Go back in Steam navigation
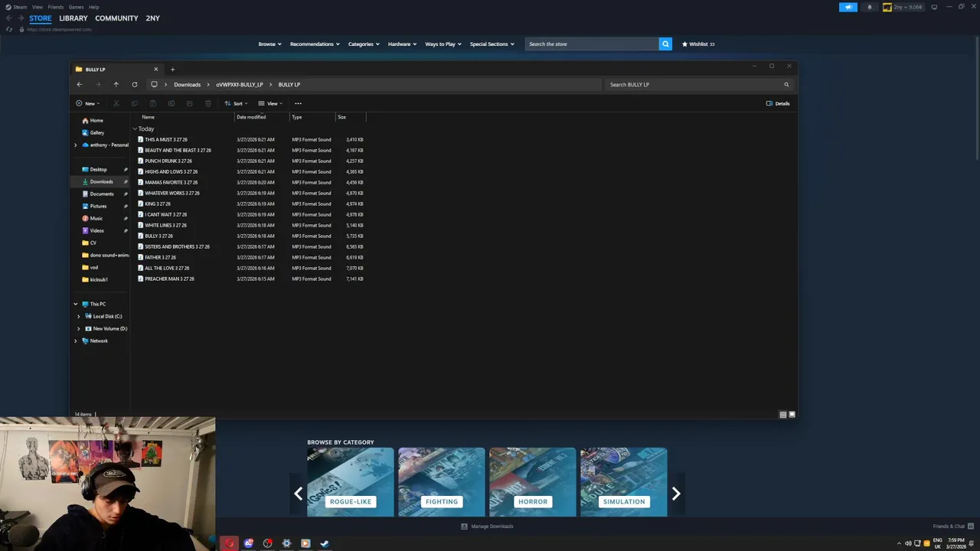Viewport: 980px width, 551px height. tap(8, 18)
